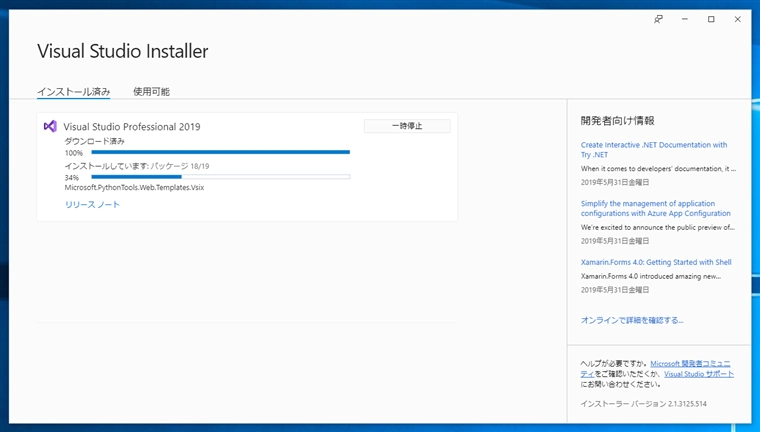Click the 100% download percentage label
Viewport: 760px width, 432px height.
tap(74, 153)
